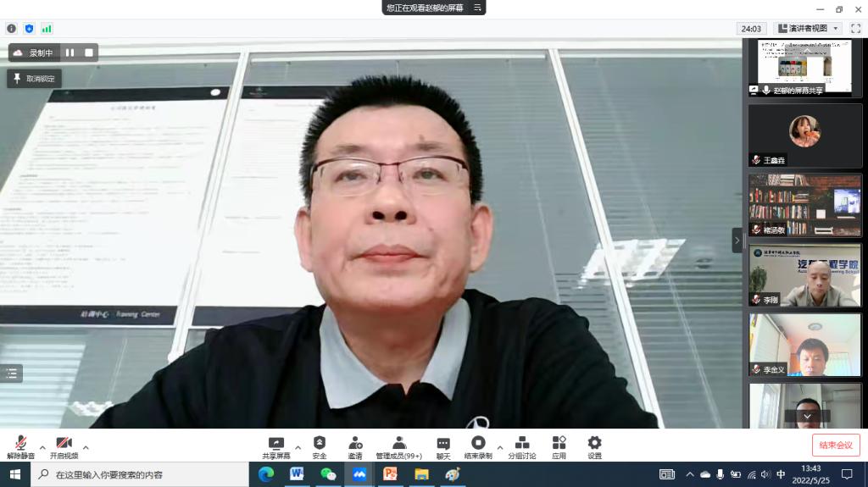
Task: Select 赵郁的屏幕共享 thumbnail
Action: tap(805, 68)
